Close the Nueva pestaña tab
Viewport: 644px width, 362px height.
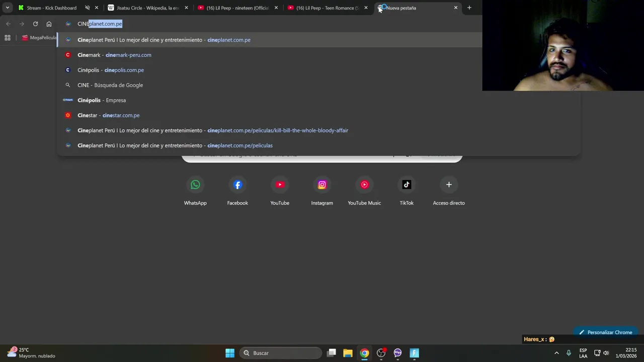pyautogui.click(x=456, y=8)
